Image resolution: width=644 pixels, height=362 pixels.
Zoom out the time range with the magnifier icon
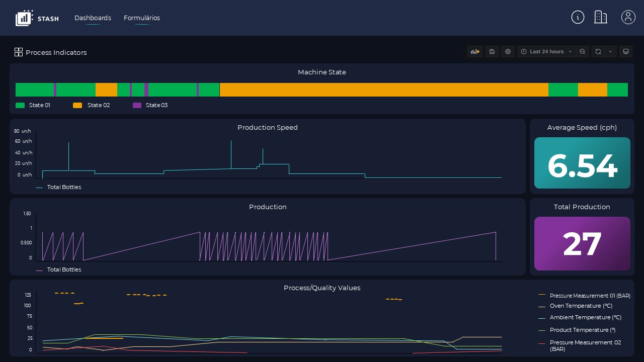(582, 51)
